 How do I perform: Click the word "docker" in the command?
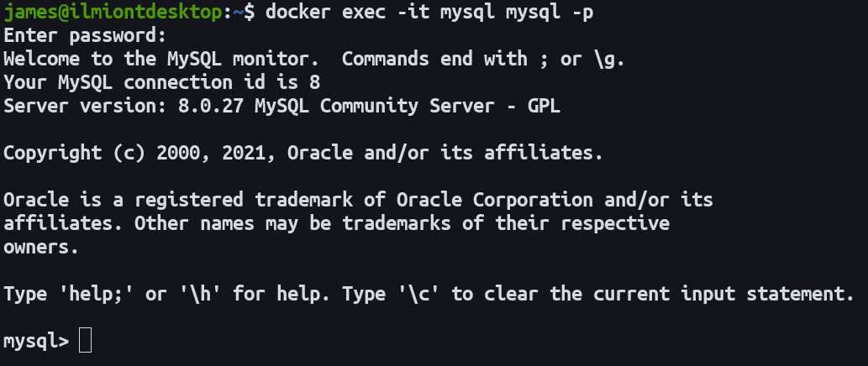click(297, 13)
